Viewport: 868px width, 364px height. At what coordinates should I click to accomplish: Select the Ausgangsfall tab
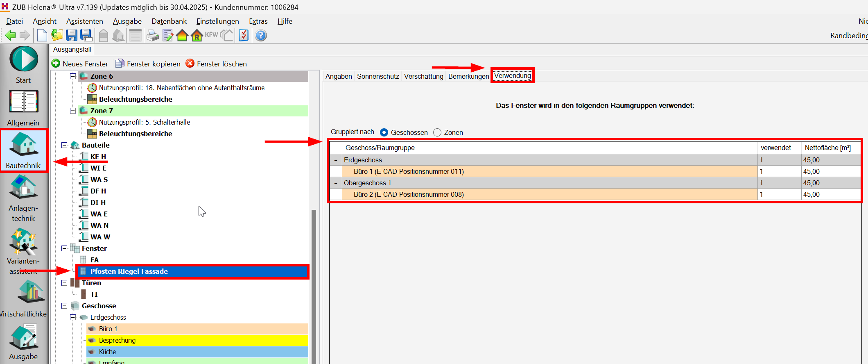point(72,50)
